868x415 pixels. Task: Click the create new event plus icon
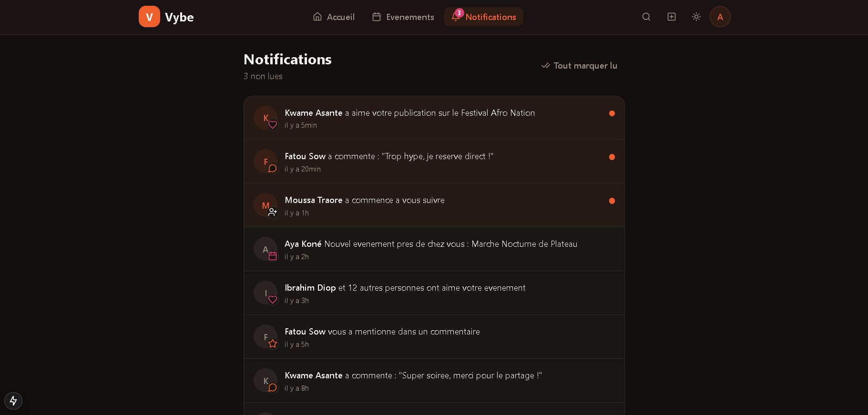point(671,17)
